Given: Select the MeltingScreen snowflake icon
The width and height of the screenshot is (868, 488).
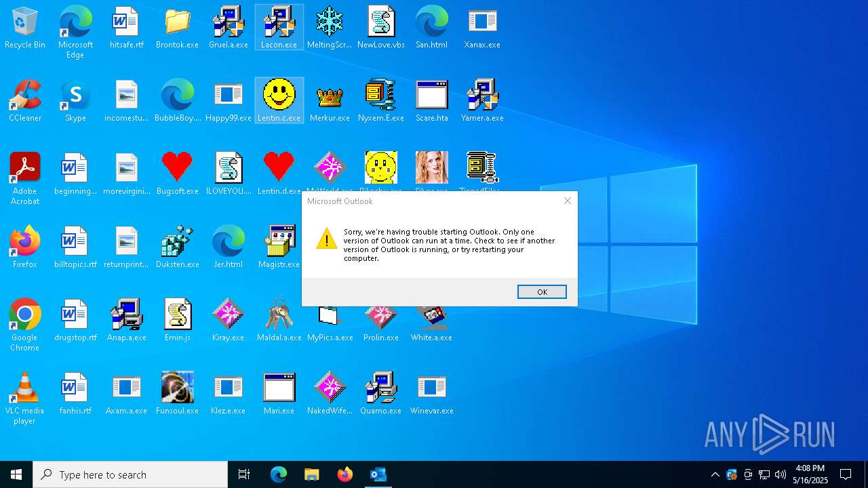Looking at the screenshot, I should 330,28.
